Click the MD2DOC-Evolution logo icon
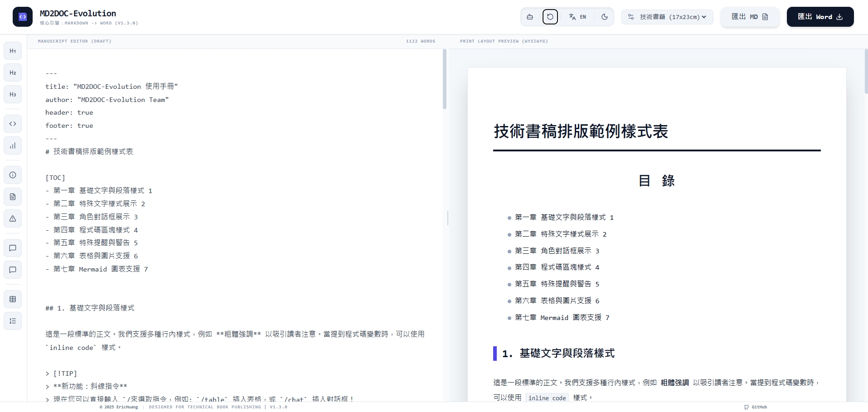The image size is (868, 412). (x=23, y=17)
